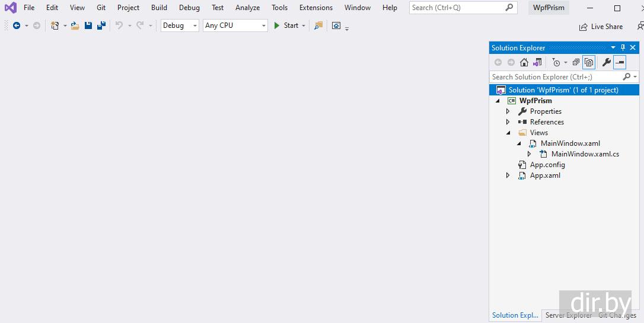This screenshot has width=644, height=323.
Task: Open the New Project dropdown arrow
Action: 65,25
